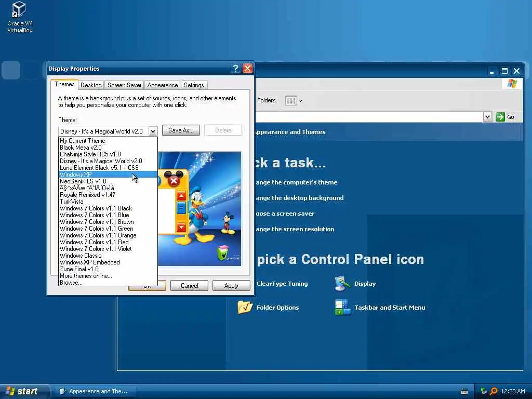Close the Display Properties dialog
Viewport: 532px width, 399px height.
(x=248, y=69)
